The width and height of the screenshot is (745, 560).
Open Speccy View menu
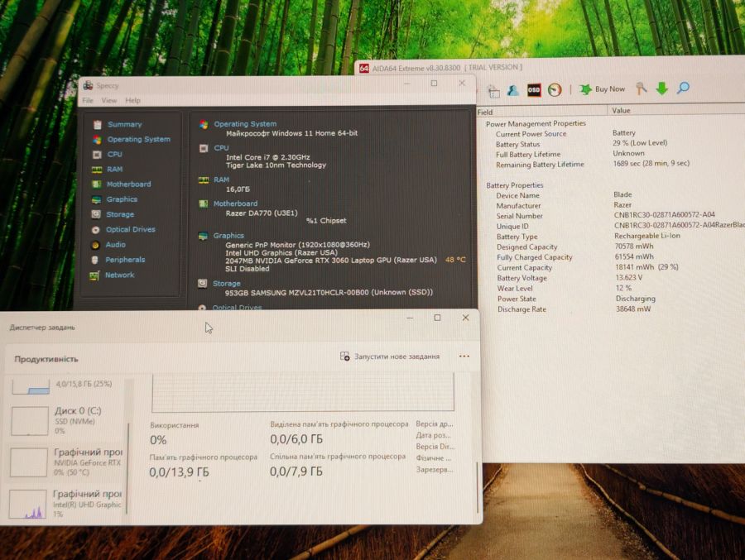click(108, 101)
